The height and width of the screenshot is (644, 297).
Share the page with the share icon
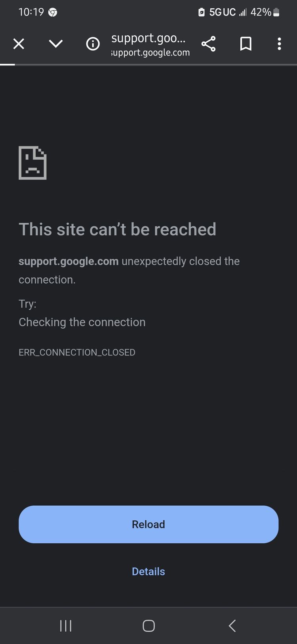208,44
